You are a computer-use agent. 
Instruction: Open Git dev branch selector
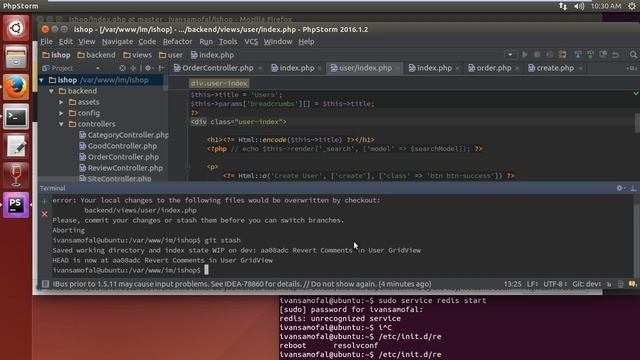pos(587,284)
